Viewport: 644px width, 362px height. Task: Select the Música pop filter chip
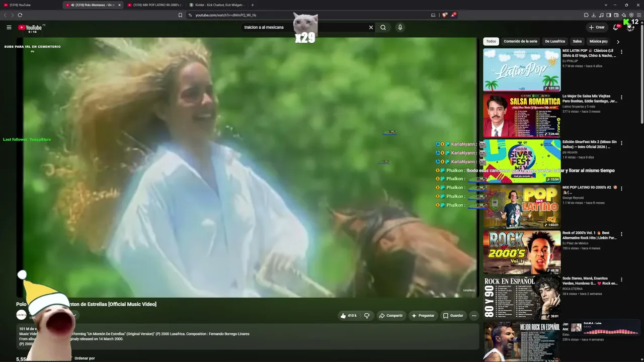(x=599, y=41)
